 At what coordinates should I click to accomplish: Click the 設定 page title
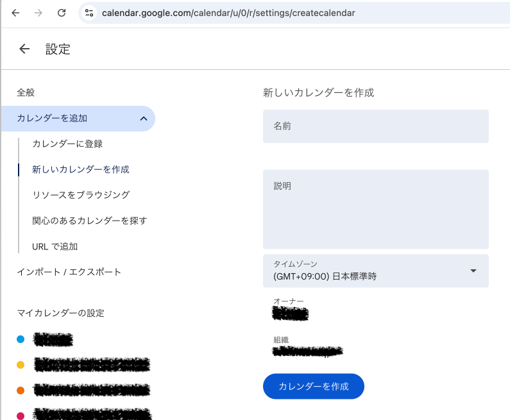click(x=58, y=49)
